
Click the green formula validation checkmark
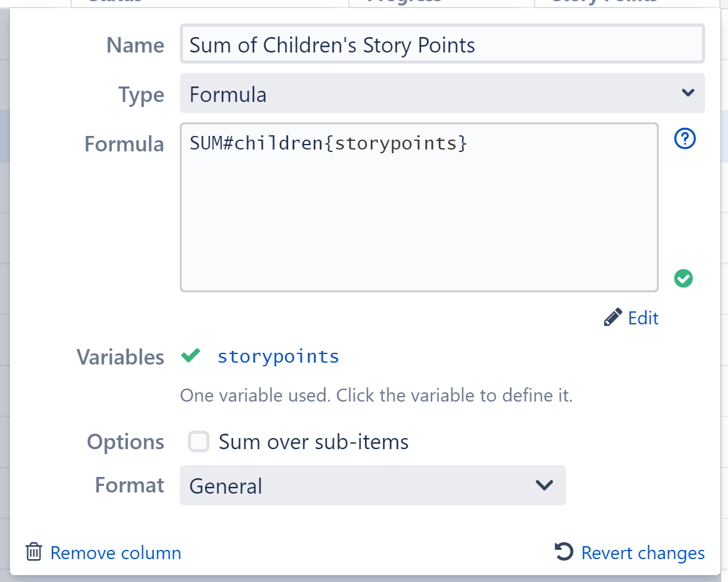(683, 279)
